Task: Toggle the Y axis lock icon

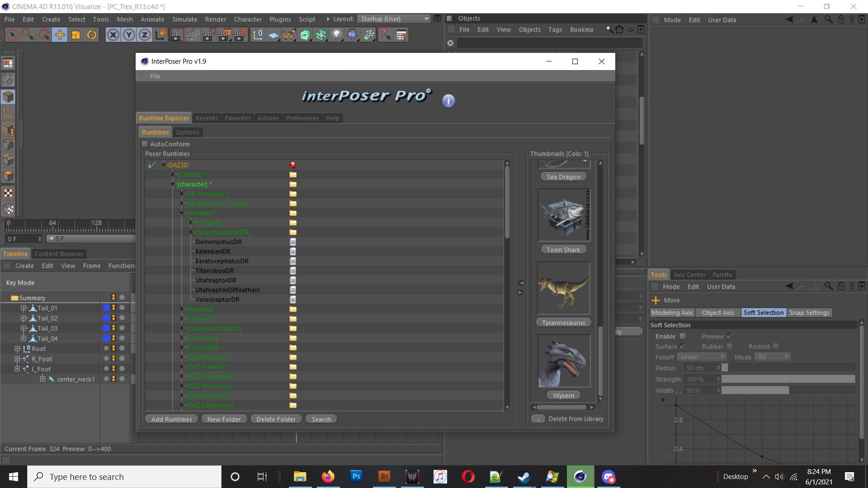Action: click(x=129, y=35)
